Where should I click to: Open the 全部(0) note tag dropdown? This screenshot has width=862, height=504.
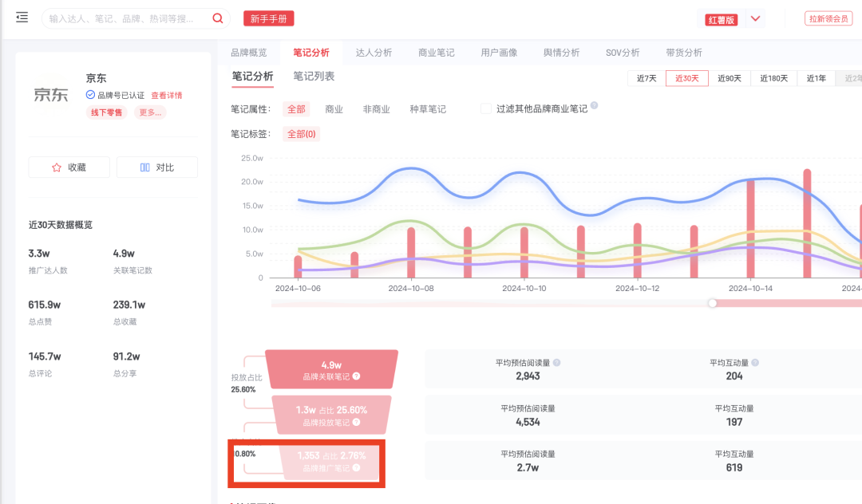[301, 133]
